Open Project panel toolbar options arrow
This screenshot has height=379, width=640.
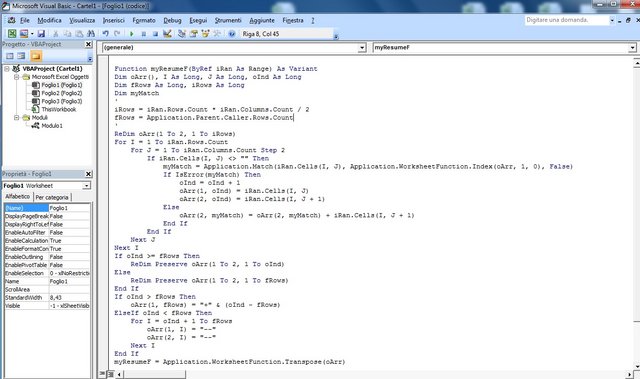click(x=90, y=59)
